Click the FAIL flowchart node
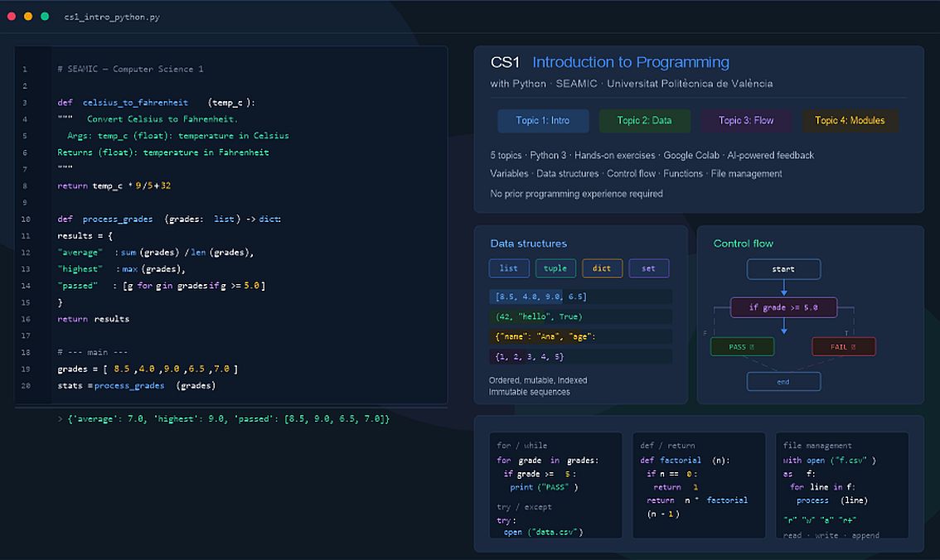940x560 pixels. [844, 347]
